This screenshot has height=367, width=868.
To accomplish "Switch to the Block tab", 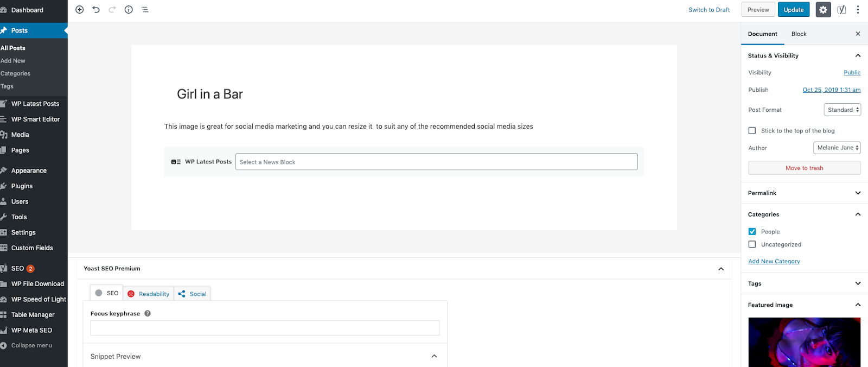I will pos(799,34).
